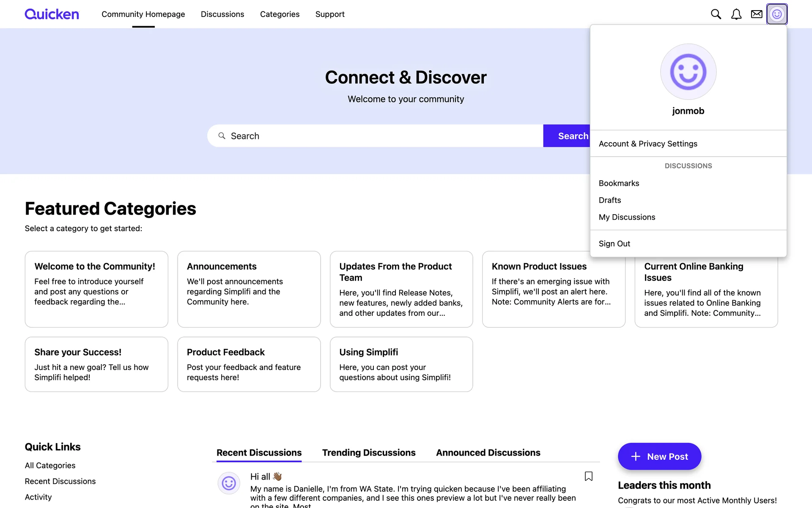Click the search magnifier icon in header
Screen dimensions: 812x508
716,14
